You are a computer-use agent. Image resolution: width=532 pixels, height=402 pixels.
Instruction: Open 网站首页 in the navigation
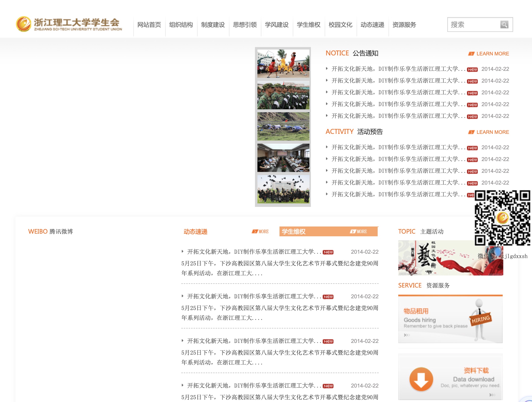click(149, 25)
